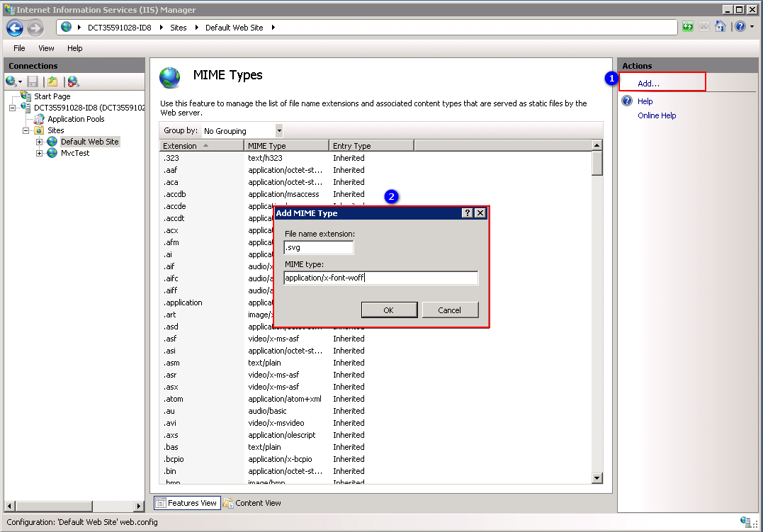Image resolution: width=763 pixels, height=532 pixels.
Task: Click Default Web Site in breadcrumb
Action: (x=234, y=28)
